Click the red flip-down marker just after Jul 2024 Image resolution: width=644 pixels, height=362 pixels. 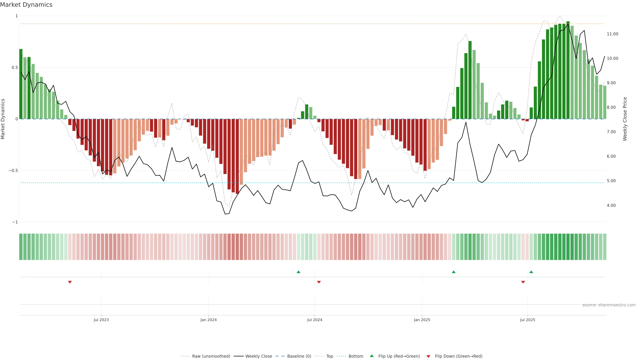(x=319, y=282)
